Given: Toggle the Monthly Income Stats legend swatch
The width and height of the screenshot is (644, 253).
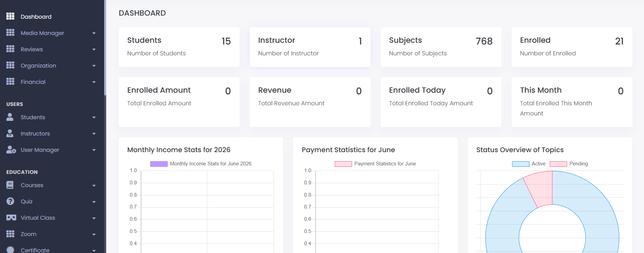Looking at the screenshot, I should tap(159, 164).
